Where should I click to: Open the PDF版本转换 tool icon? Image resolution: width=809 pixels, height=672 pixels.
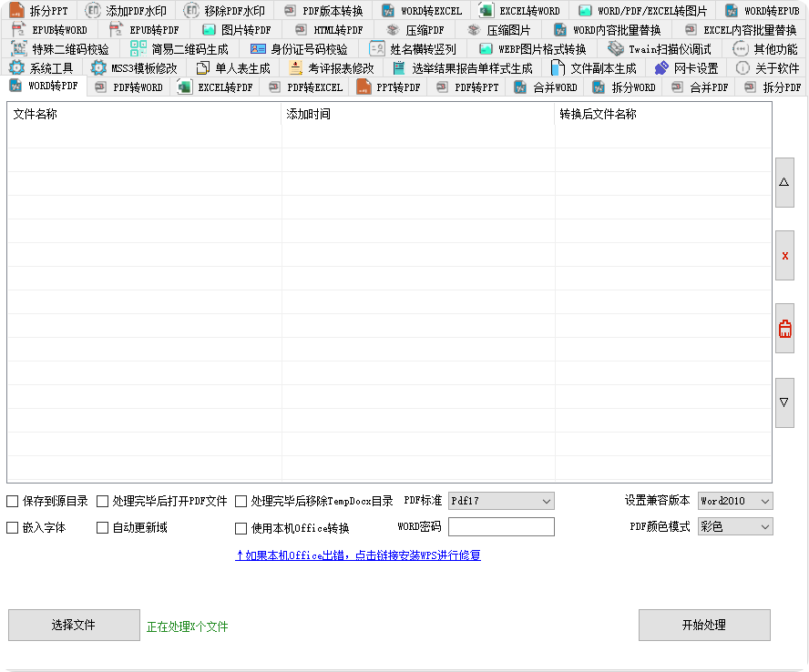click(x=290, y=10)
